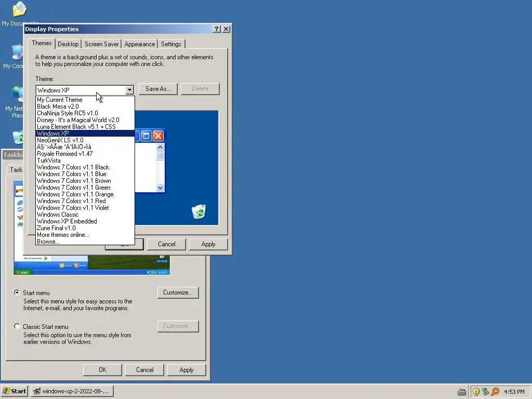Image resolution: width=532 pixels, height=399 pixels.
Task: Select Windows 7 Colors v1.1 Black
Action: click(85, 167)
